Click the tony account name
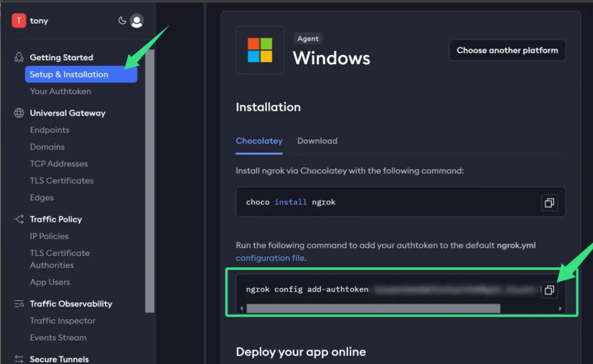 pos(39,21)
